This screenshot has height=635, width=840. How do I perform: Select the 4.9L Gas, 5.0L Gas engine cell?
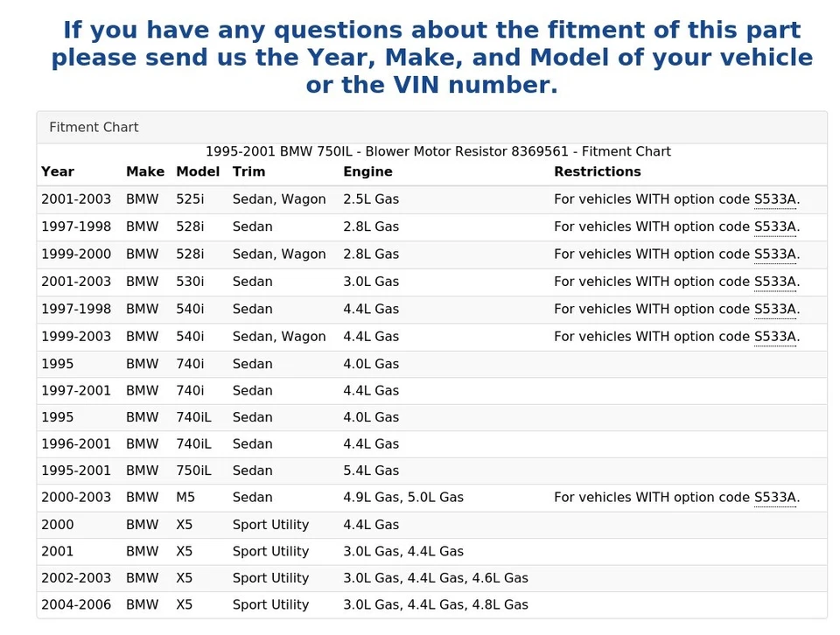click(403, 498)
